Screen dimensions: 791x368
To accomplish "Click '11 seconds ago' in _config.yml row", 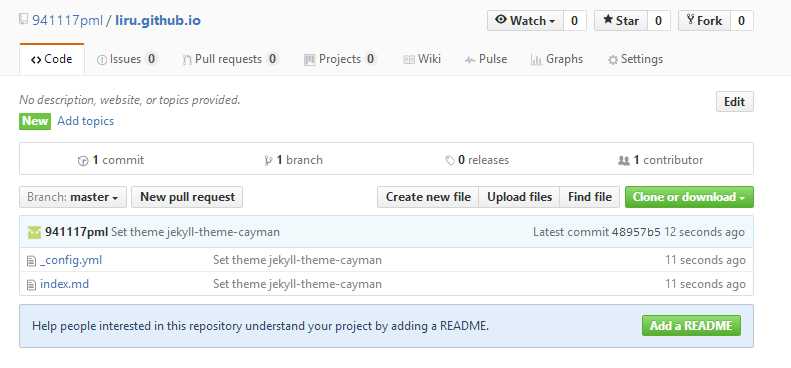I will pos(705,260).
